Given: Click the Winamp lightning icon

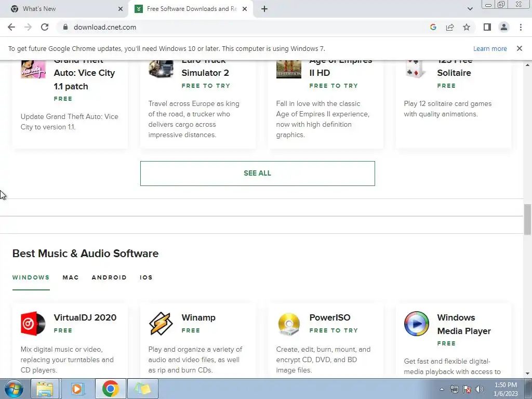Looking at the screenshot, I should (x=161, y=324).
